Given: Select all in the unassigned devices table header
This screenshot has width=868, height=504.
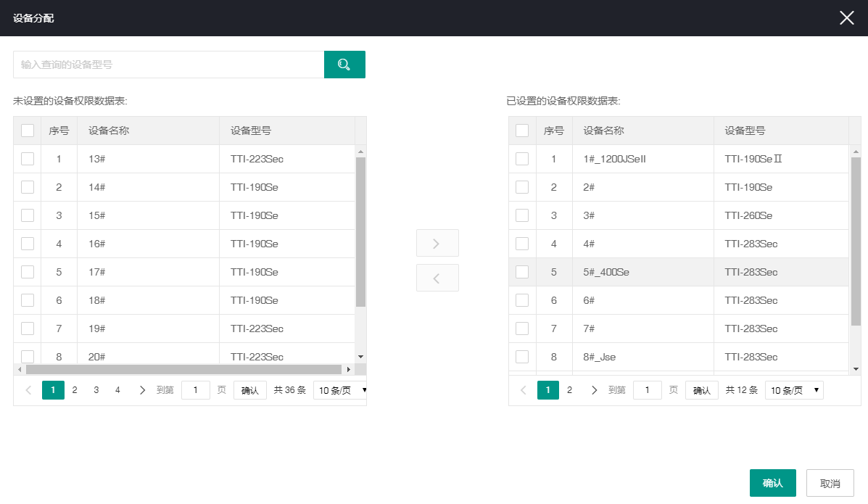Looking at the screenshot, I should pos(28,131).
